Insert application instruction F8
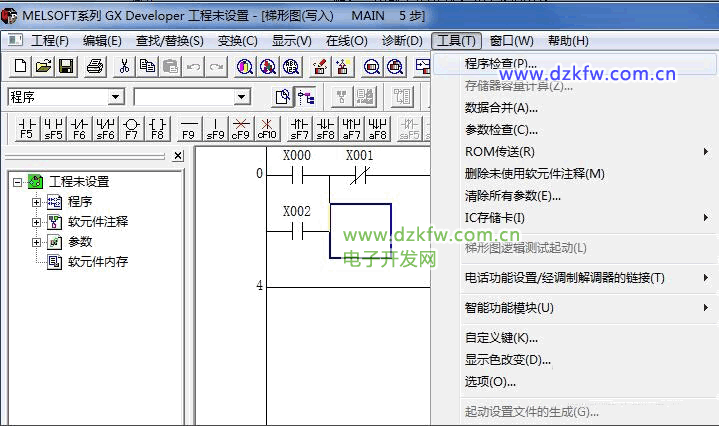719x426 pixels. pos(157,128)
